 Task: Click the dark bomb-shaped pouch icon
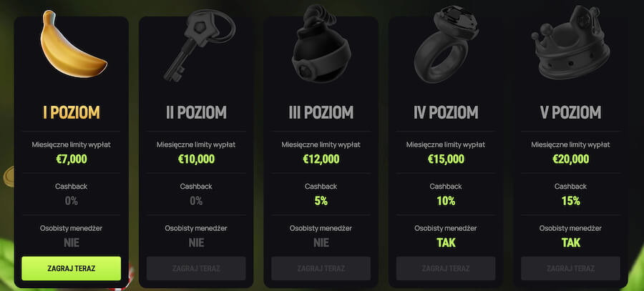click(x=321, y=43)
